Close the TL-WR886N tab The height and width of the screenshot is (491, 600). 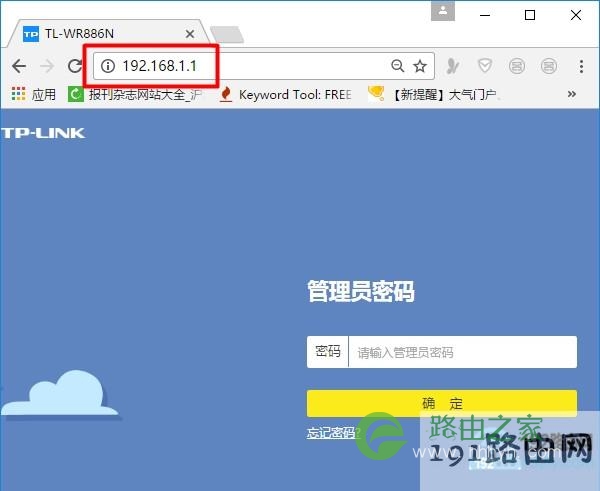190,34
